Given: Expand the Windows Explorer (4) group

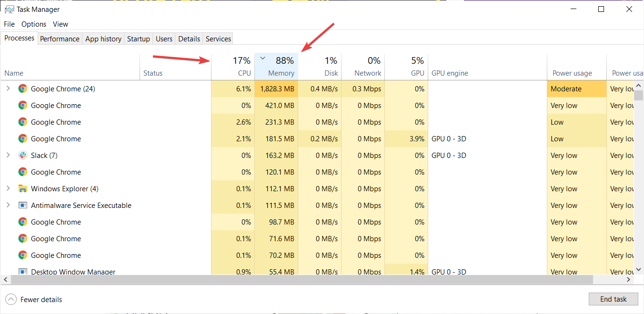Looking at the screenshot, I should 8,188.
